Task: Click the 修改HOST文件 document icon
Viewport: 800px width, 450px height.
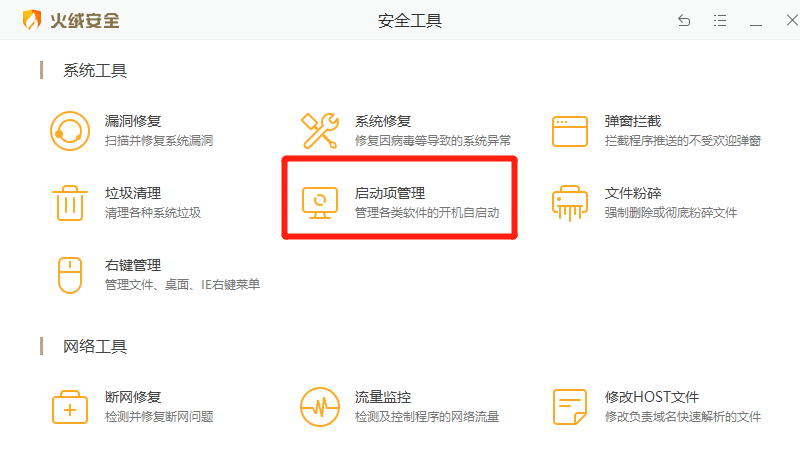Action: [x=570, y=407]
